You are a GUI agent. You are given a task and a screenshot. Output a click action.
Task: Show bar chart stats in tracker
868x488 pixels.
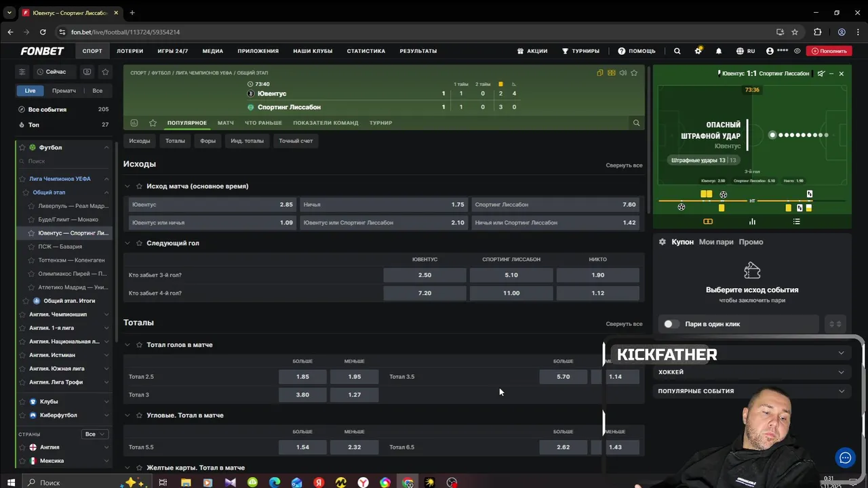click(x=752, y=222)
